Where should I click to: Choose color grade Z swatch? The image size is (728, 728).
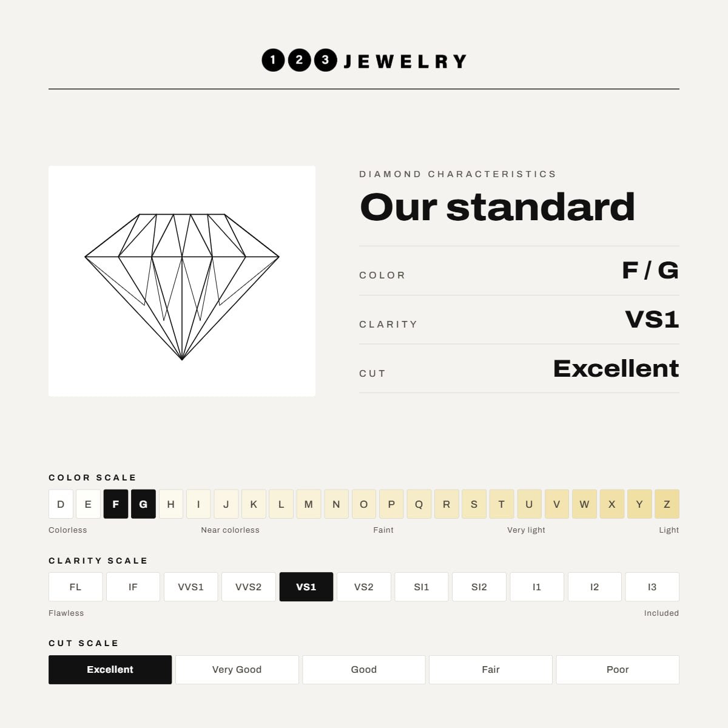coord(667,504)
